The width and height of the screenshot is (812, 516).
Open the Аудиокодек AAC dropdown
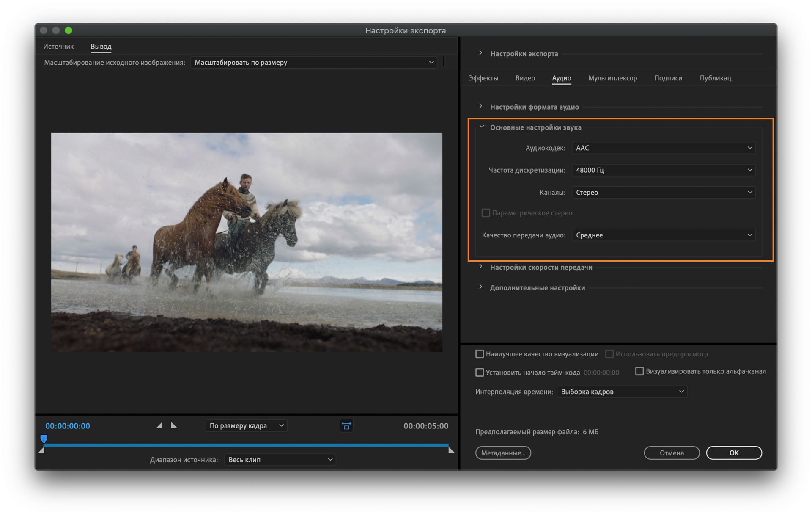(x=664, y=148)
